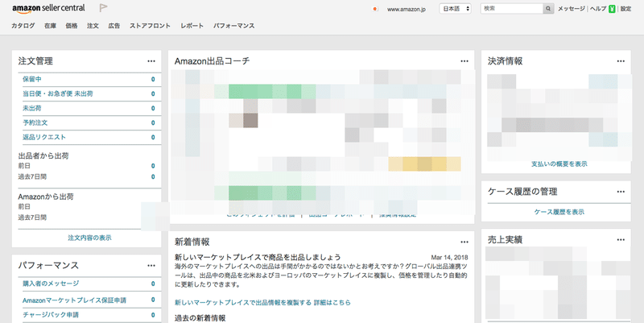Open the 売上実績 widget options menu

coord(621,239)
